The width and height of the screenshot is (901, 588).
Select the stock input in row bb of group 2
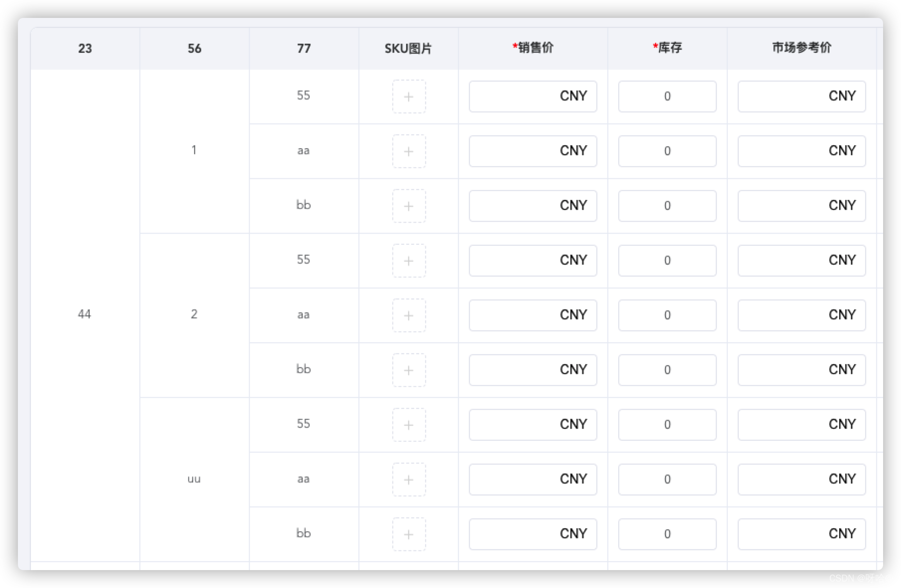click(667, 370)
